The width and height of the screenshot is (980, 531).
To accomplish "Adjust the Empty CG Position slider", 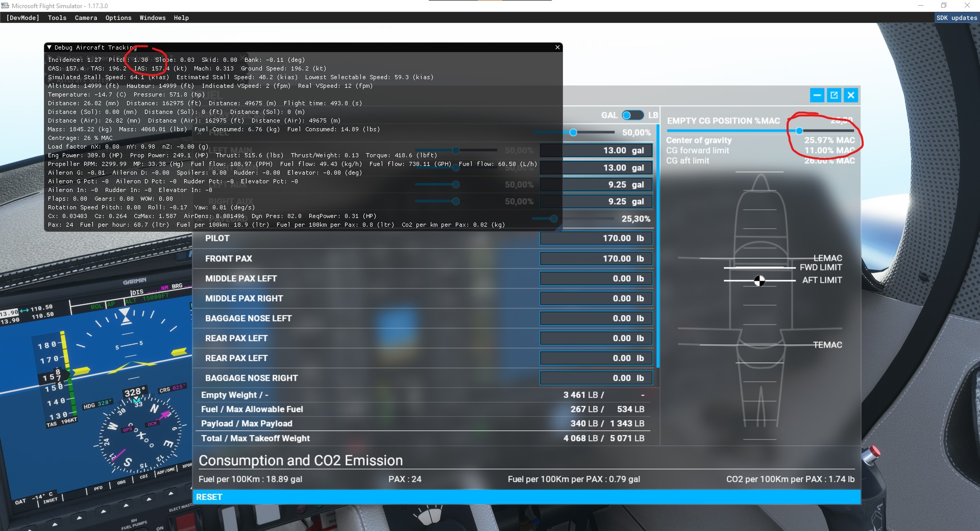I will (799, 131).
